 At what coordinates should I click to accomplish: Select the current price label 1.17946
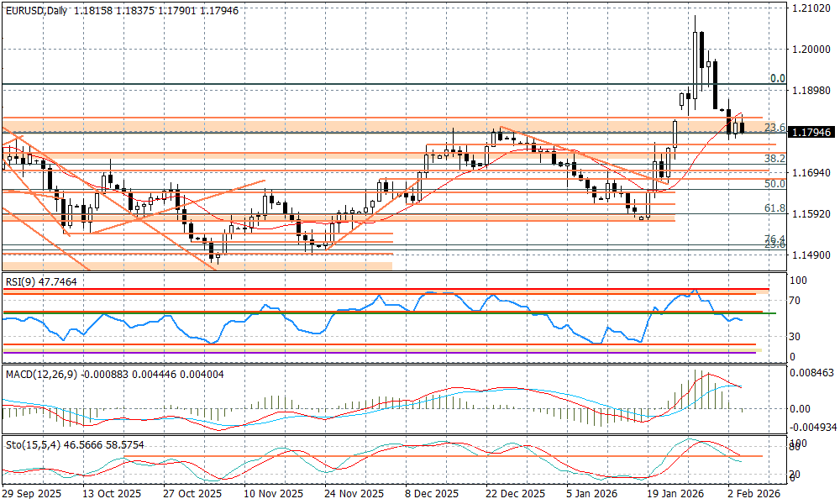click(811, 133)
